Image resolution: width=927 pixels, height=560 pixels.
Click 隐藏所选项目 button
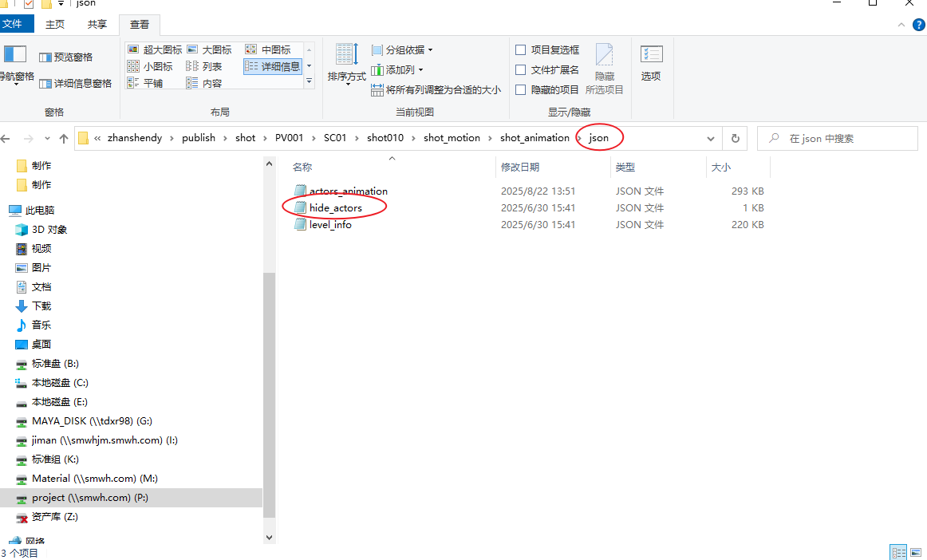click(604, 69)
